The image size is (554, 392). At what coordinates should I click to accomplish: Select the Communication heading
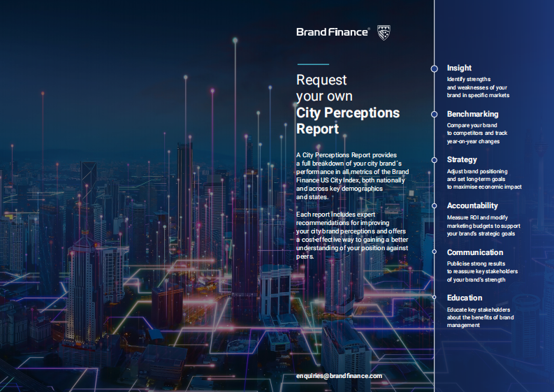[475, 252]
